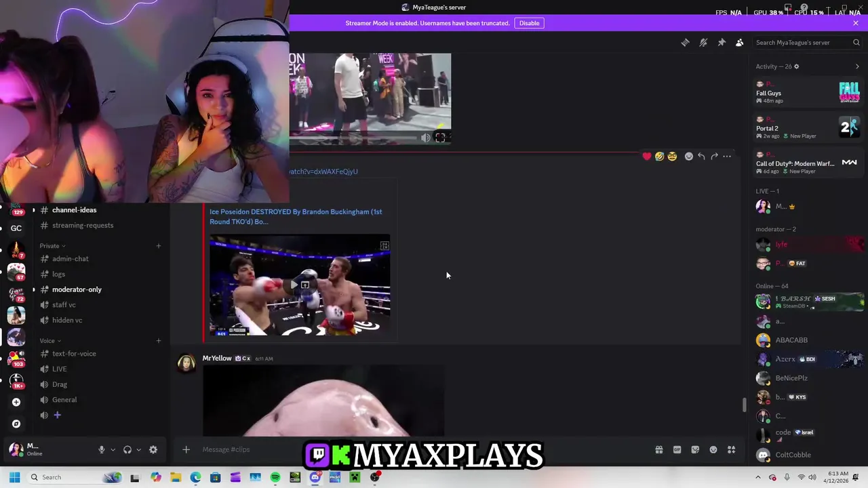Open Discover servers compass icon
This screenshot has width=868, height=488.
[16, 424]
